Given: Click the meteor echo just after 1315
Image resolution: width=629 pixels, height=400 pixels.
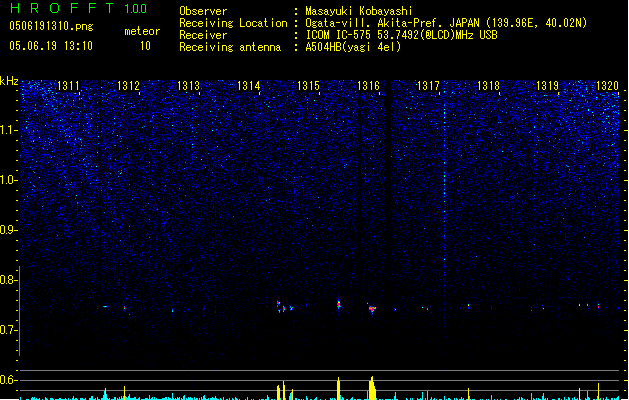Looking at the screenshot, I should click(339, 304).
